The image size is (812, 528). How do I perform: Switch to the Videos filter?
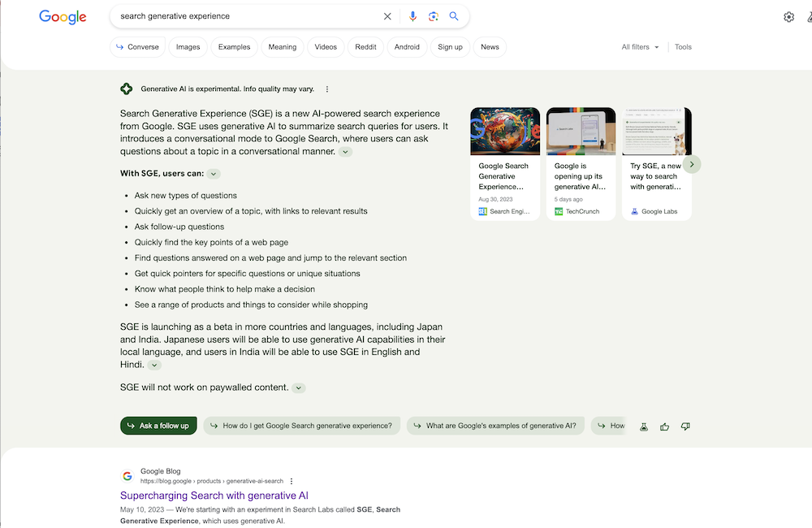click(326, 47)
